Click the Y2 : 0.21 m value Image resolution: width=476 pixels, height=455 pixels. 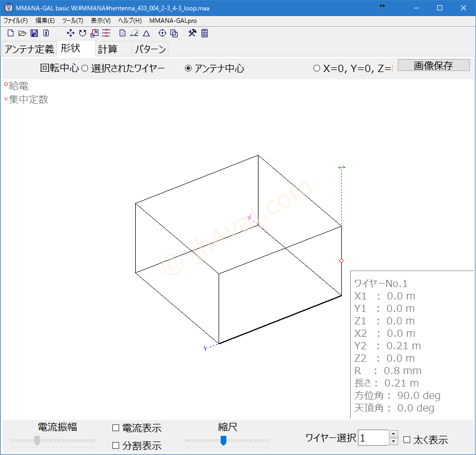tap(387, 346)
